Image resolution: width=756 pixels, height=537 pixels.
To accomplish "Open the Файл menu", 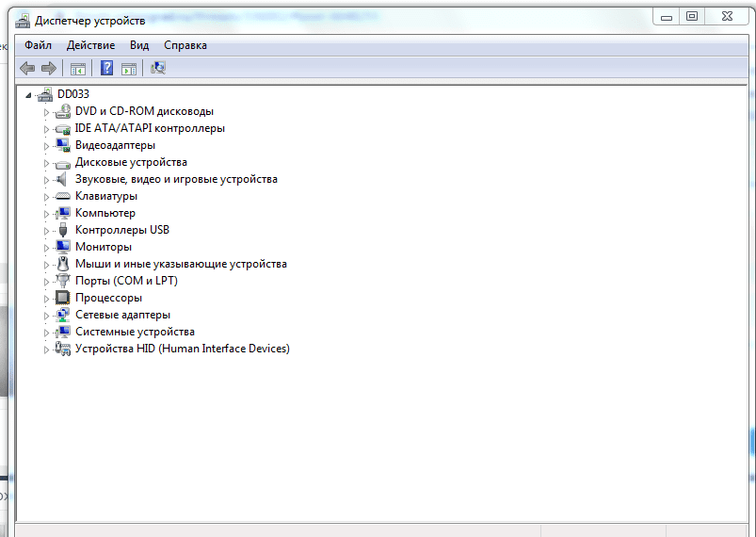I will click(x=38, y=45).
